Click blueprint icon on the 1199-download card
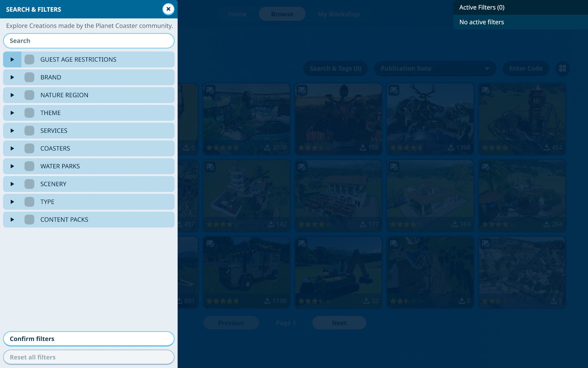The height and width of the screenshot is (368, 588). click(210, 243)
